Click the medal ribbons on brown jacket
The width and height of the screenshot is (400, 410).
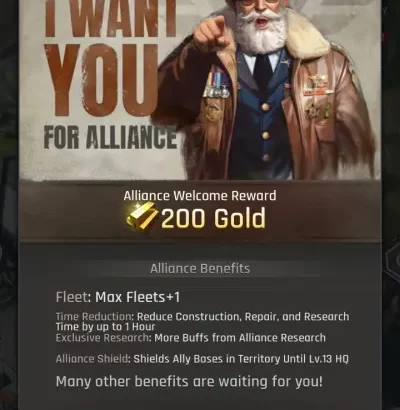[x=217, y=84]
